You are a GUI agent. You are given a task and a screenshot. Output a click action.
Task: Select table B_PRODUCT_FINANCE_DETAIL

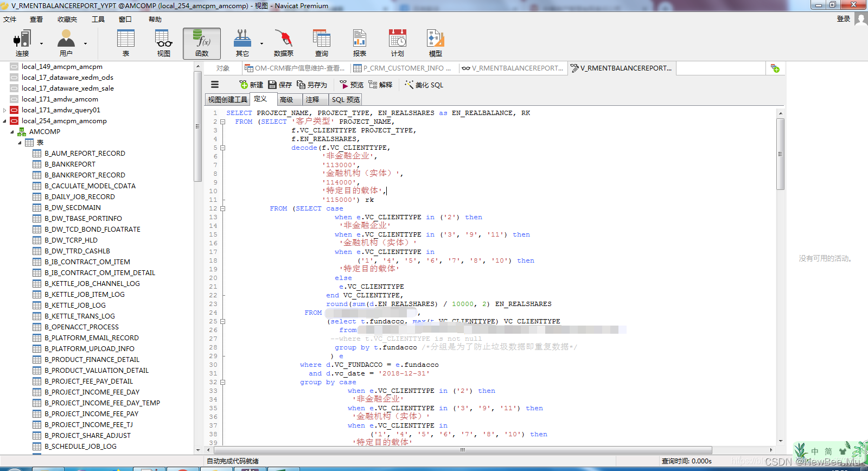(x=92, y=360)
